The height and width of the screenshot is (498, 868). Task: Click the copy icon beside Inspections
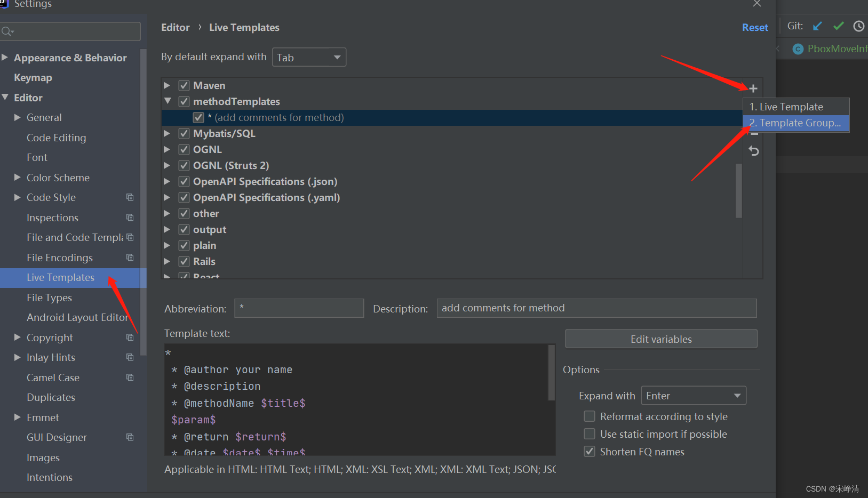pyautogui.click(x=130, y=217)
